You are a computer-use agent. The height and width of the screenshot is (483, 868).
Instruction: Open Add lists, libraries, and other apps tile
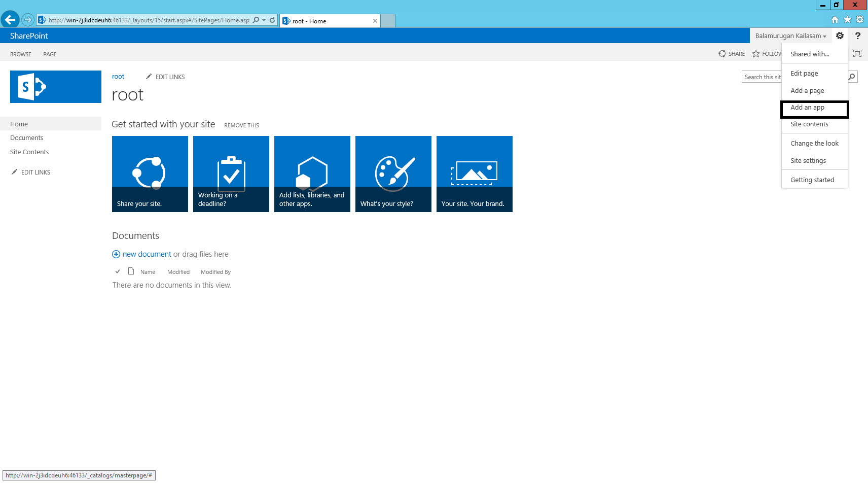pos(312,174)
